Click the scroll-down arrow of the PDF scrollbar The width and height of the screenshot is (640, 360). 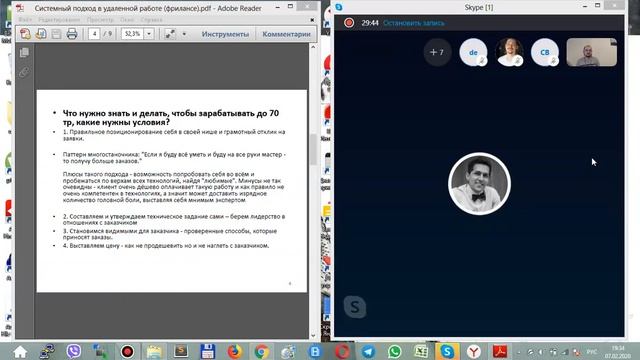(x=313, y=336)
